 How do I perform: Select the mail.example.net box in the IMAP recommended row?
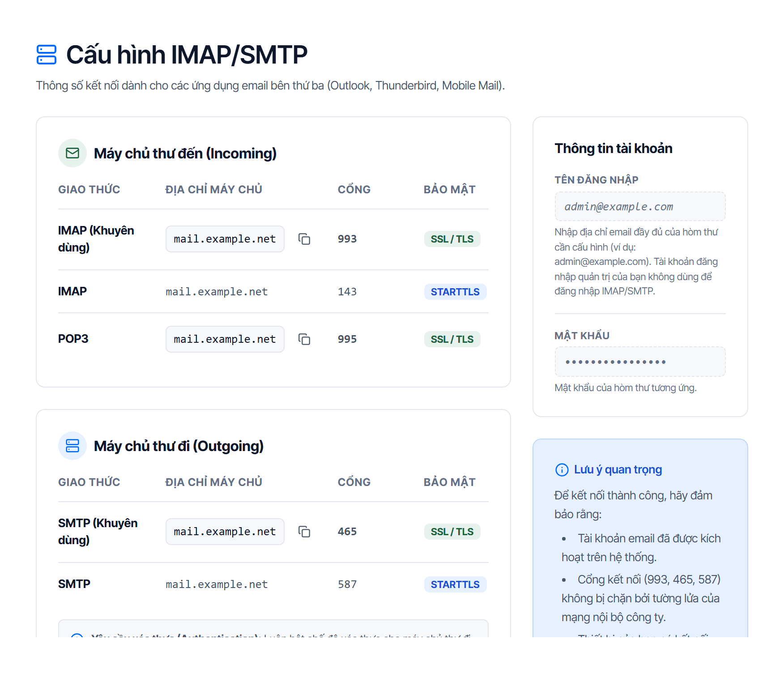(225, 239)
